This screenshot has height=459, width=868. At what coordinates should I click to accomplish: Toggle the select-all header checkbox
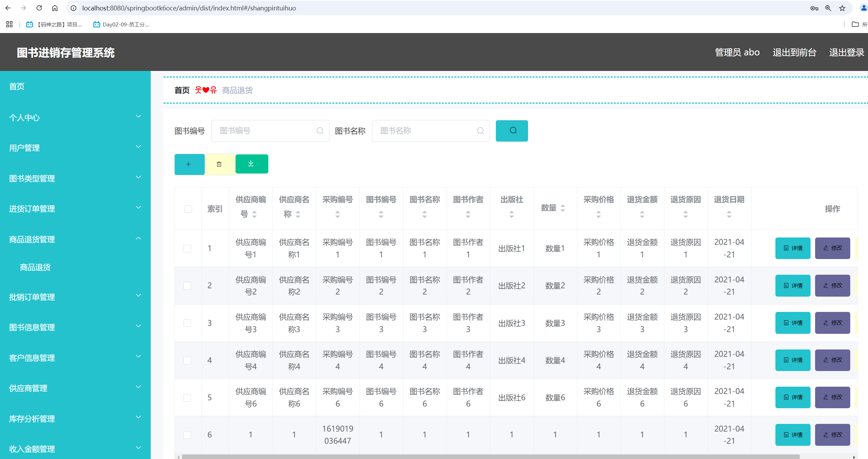188,209
